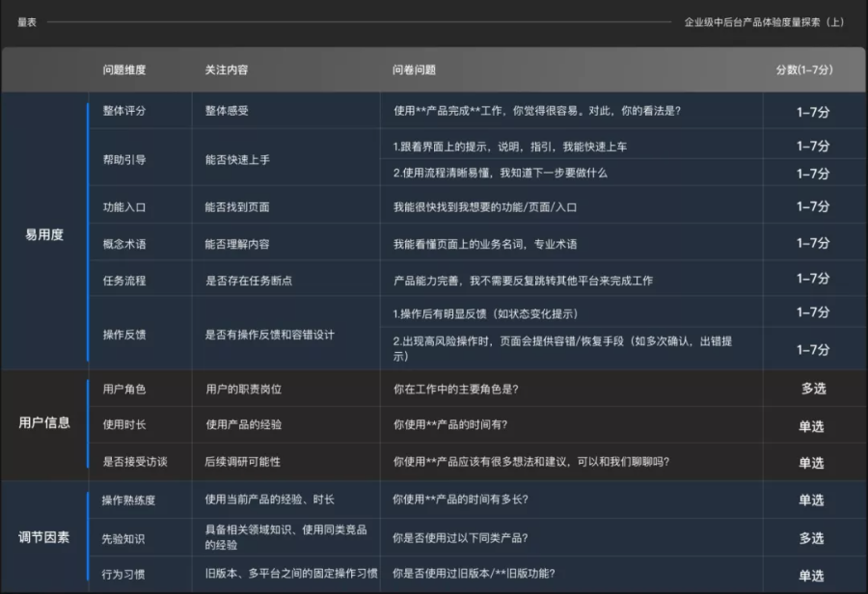Select the 易用度 category cell
The width and height of the screenshot is (868, 594).
coord(44,234)
